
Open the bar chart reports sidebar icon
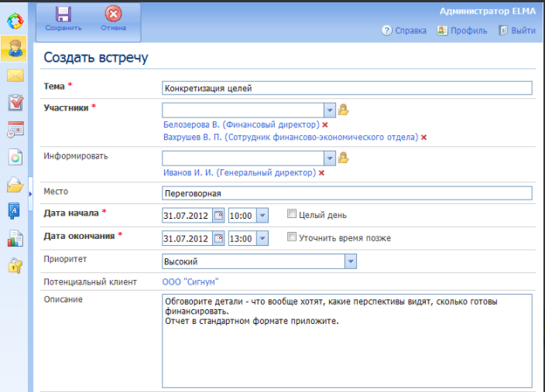15,238
